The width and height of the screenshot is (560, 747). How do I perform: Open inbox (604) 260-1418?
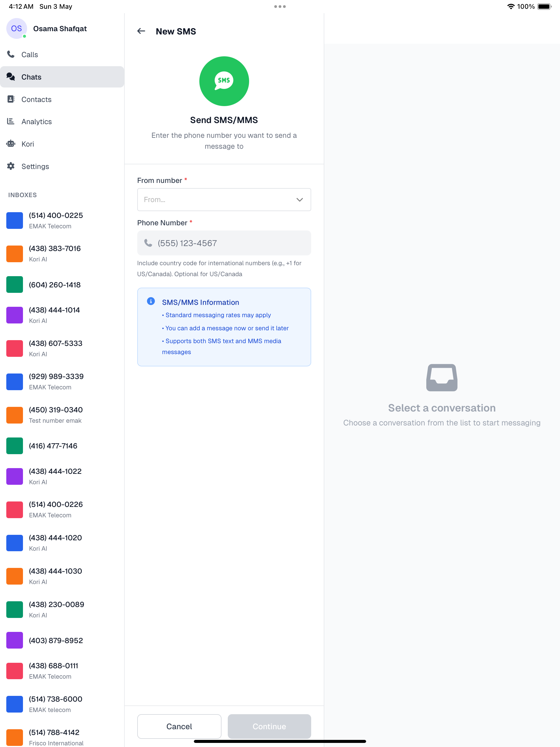pos(62,284)
